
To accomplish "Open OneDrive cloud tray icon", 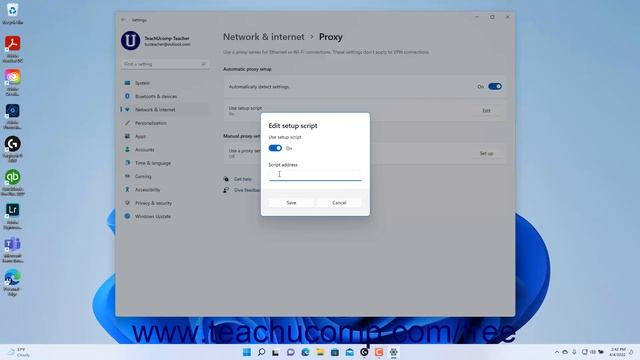I will click(565, 352).
